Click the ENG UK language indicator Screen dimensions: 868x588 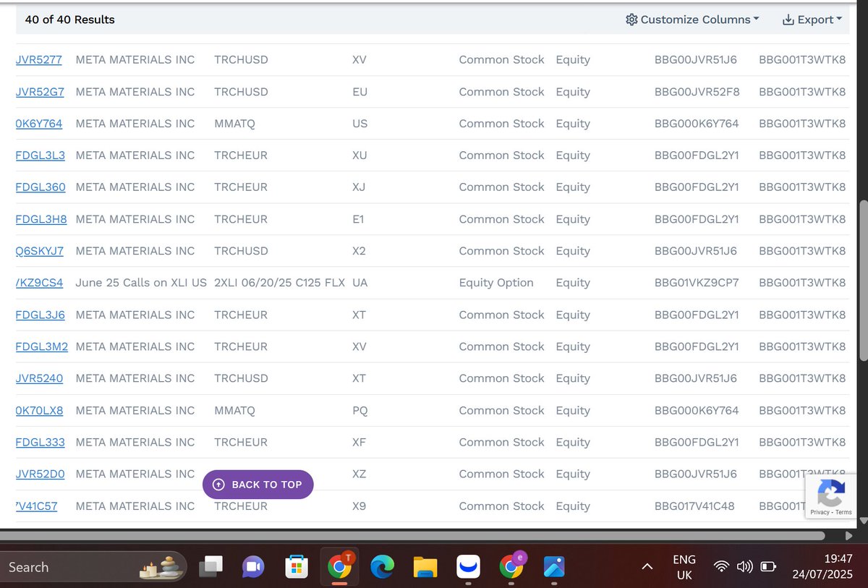point(684,567)
